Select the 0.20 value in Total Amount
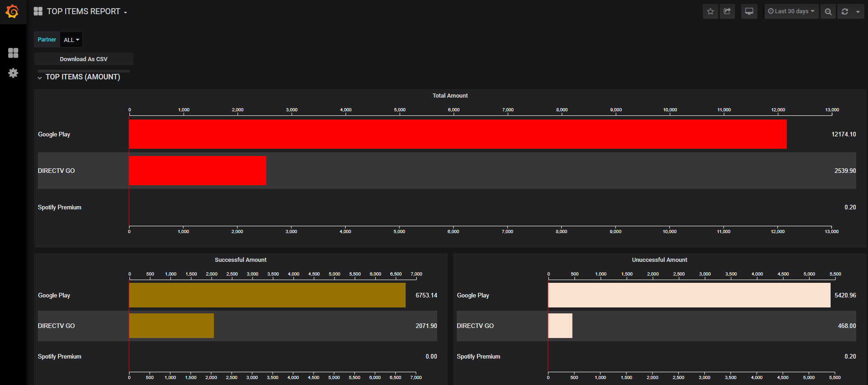This screenshot has height=385, width=868. pyautogui.click(x=850, y=207)
